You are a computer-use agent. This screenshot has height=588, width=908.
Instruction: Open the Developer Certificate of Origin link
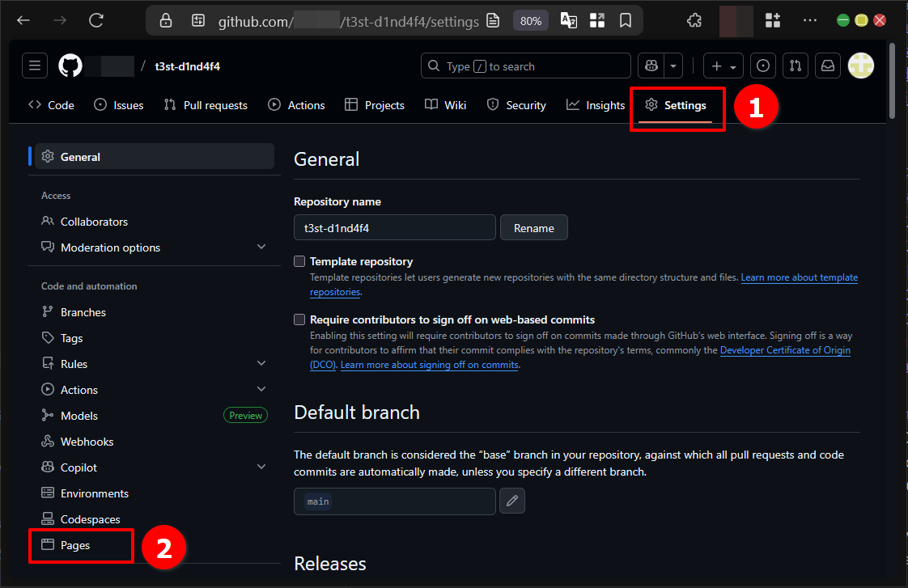785,350
